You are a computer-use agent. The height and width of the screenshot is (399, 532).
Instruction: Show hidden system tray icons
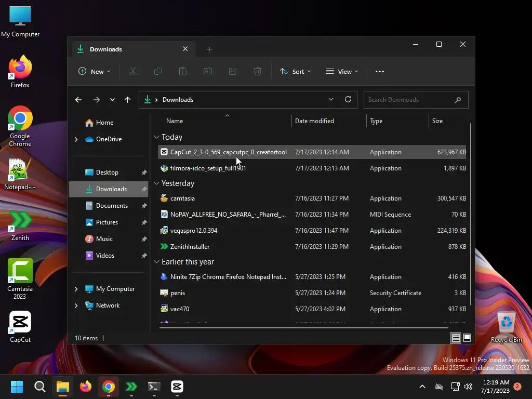pos(422,387)
